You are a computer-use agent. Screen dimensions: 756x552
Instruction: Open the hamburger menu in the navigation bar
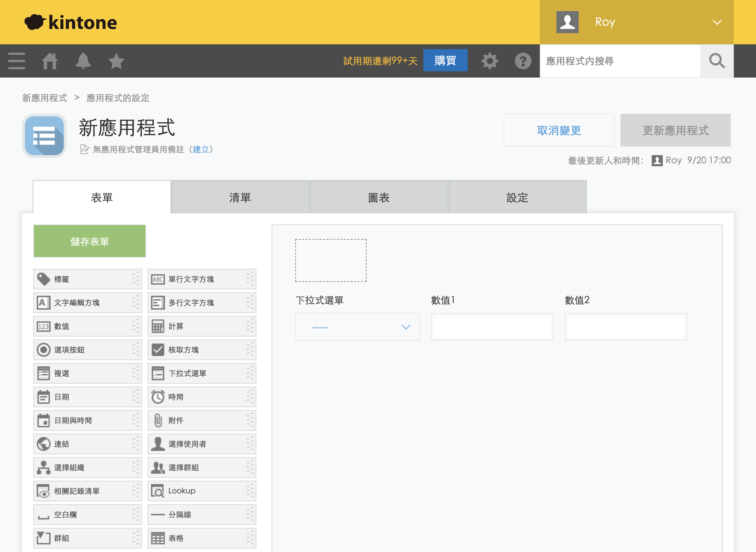[x=16, y=61]
